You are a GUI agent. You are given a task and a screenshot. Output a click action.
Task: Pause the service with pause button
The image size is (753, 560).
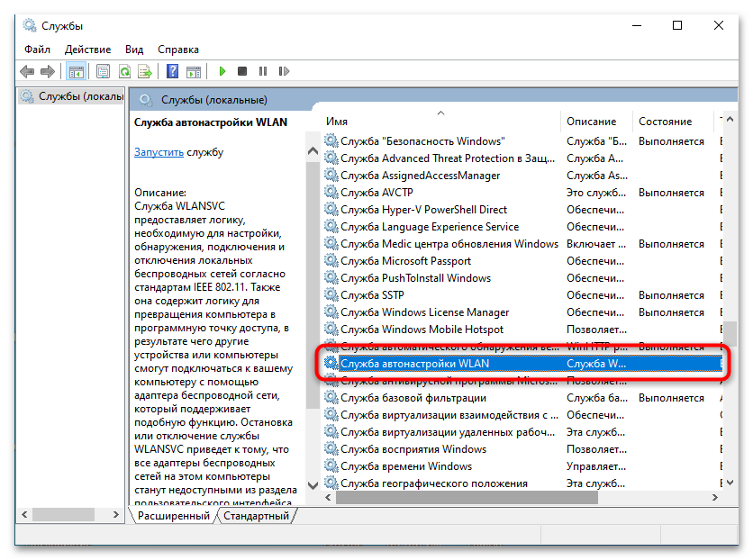263,71
